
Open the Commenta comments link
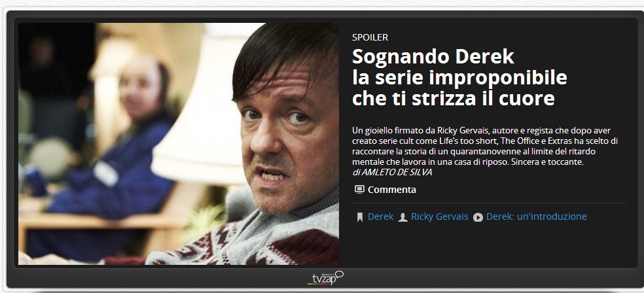click(392, 190)
